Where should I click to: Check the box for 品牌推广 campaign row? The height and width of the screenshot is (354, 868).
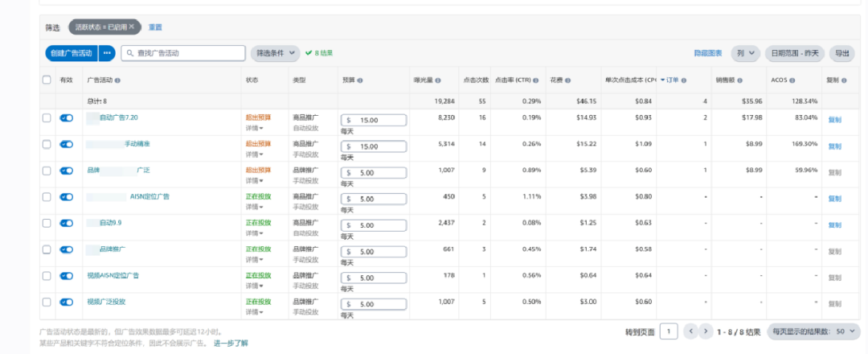[47, 249]
